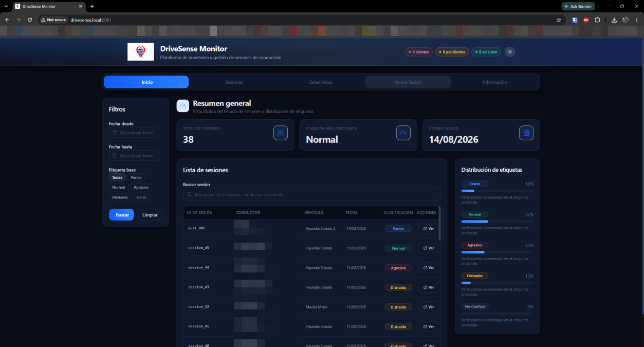The height and width of the screenshot is (347, 644).
Task: Select the Todas label filter
Action: (x=117, y=177)
